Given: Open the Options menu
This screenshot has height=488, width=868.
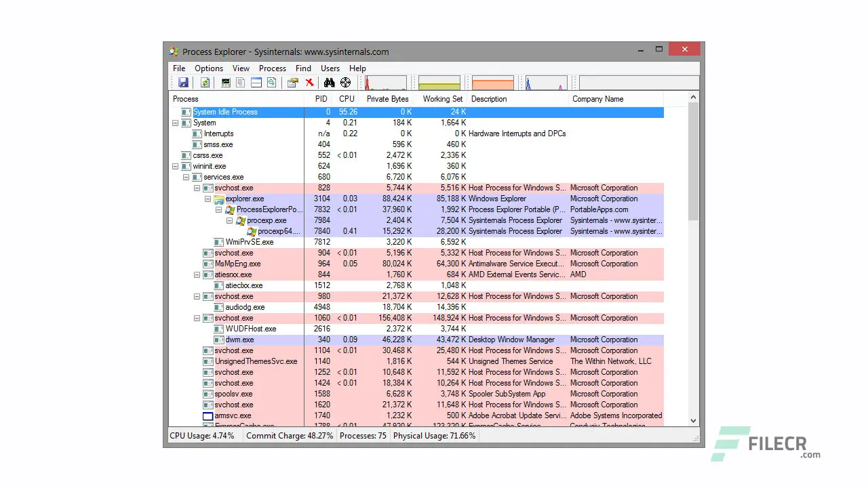Looking at the screenshot, I should [209, 68].
